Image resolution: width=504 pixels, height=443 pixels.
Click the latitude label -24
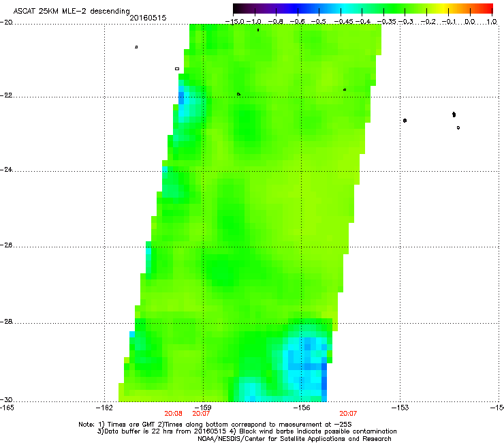coord(6,170)
